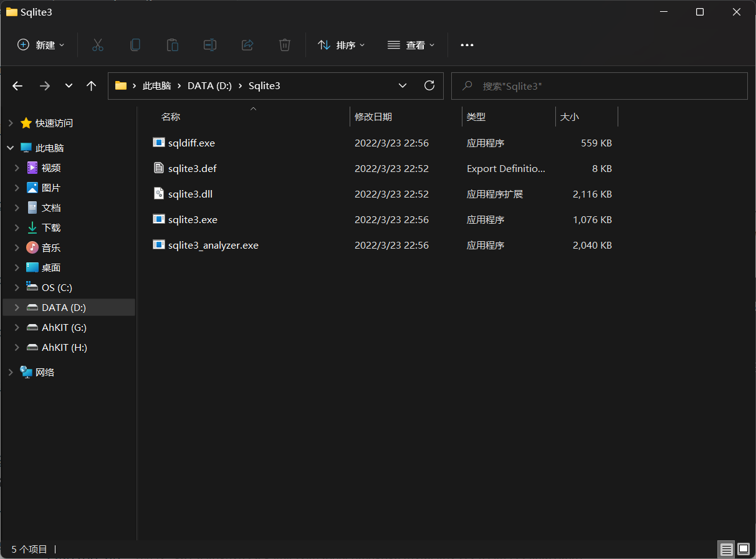The height and width of the screenshot is (559, 756).
Task: Expand DATA (D:) tree node chevron
Action: (17, 308)
